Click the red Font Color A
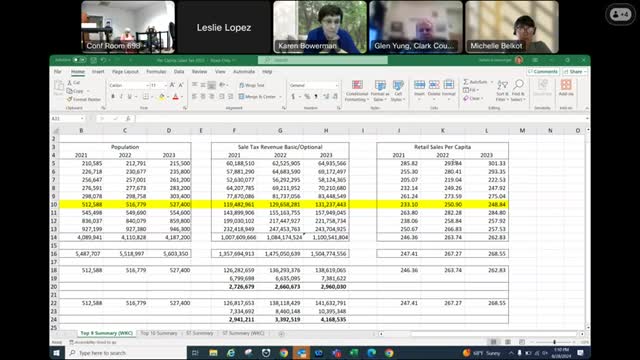 tap(176, 97)
